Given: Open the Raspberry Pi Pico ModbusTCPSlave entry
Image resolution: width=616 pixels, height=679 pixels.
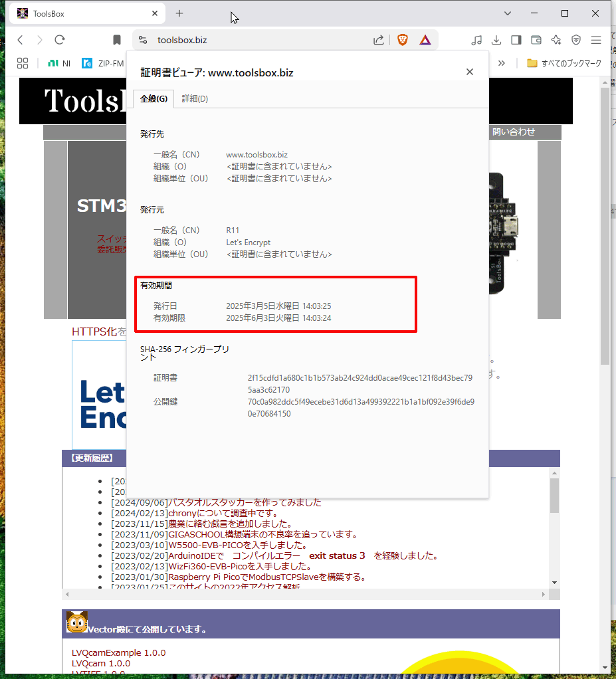Looking at the screenshot, I should click(x=267, y=577).
